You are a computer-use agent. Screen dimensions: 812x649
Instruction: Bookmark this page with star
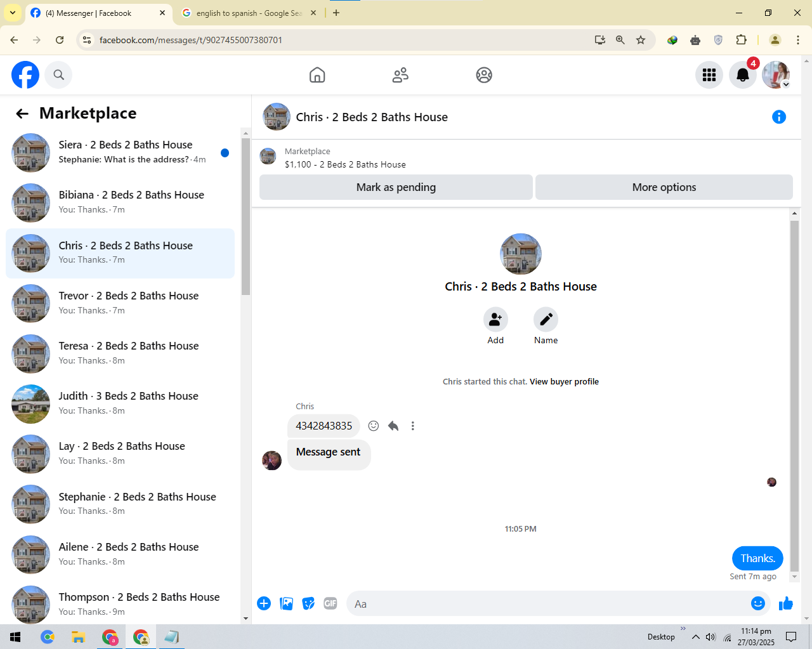pos(641,40)
